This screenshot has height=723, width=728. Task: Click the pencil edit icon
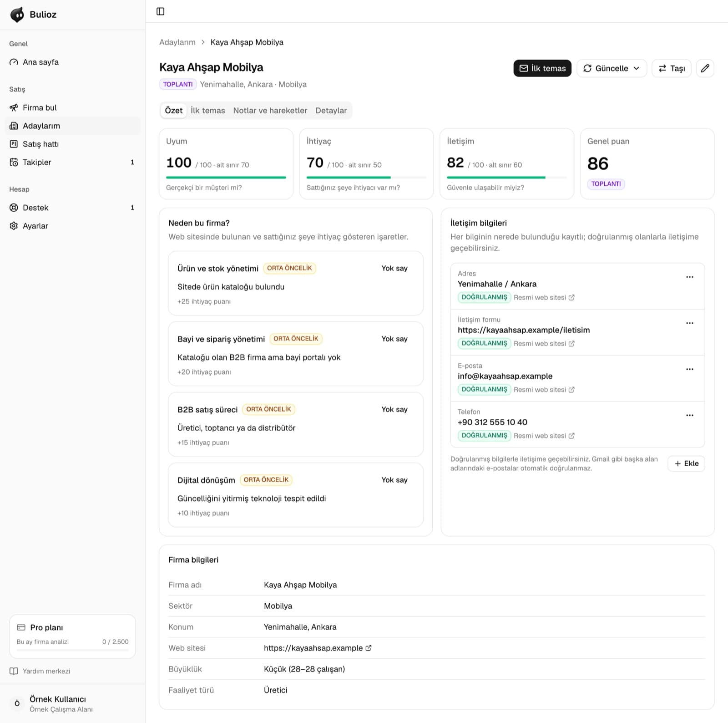(x=705, y=68)
